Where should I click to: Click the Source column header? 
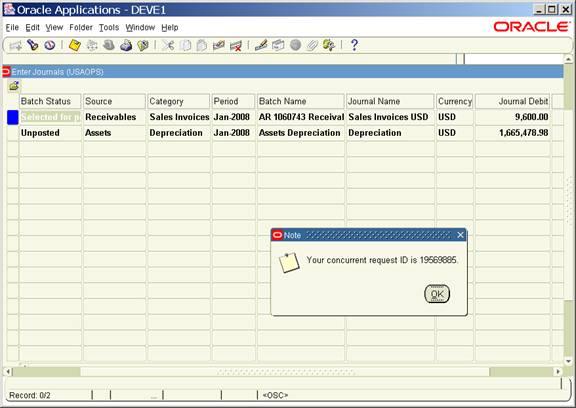tap(114, 101)
